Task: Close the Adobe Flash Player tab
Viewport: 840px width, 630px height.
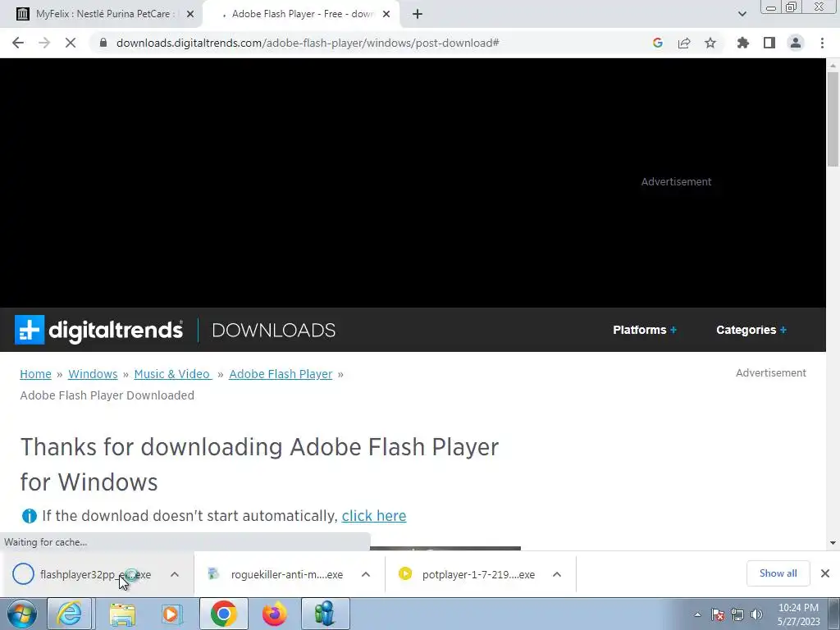Action: [386, 14]
